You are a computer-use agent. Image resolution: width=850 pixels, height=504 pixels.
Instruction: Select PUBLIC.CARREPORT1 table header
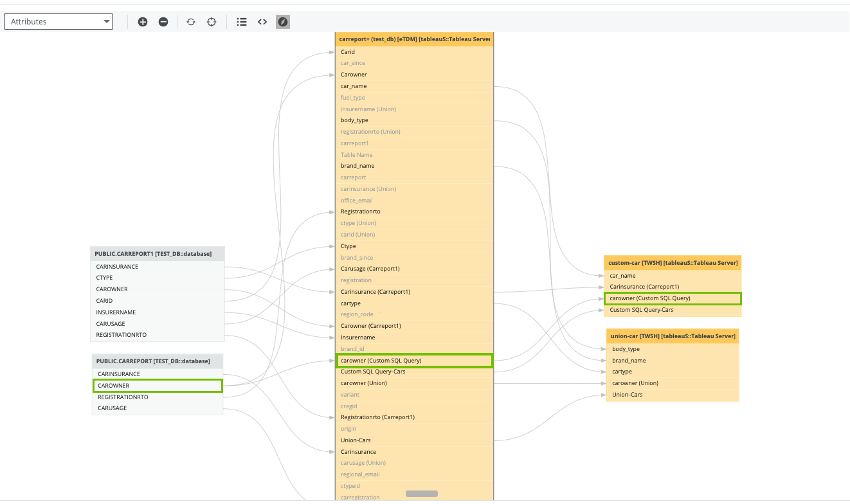158,253
